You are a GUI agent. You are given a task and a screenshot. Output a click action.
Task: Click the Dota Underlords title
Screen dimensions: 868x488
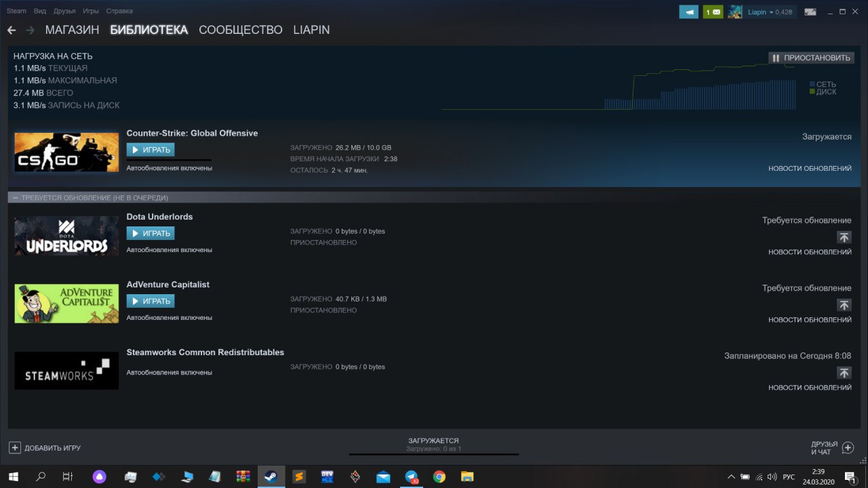point(159,217)
